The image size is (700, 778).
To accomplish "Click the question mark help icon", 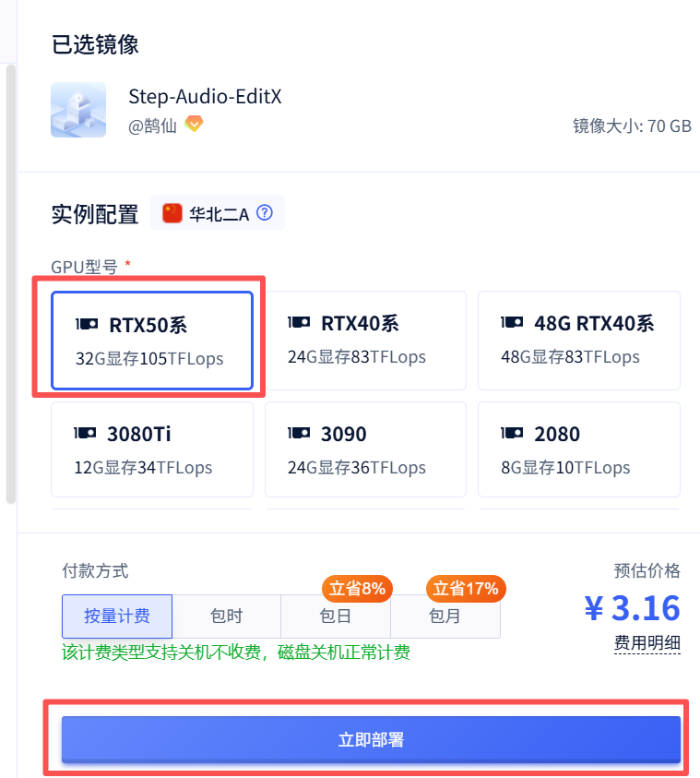I will (265, 213).
